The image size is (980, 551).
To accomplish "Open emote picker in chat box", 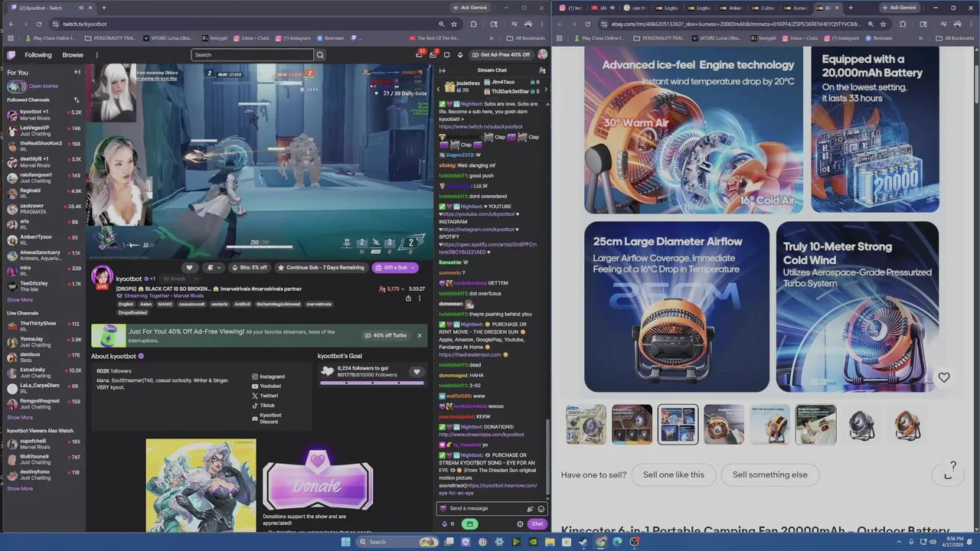I will (541, 508).
